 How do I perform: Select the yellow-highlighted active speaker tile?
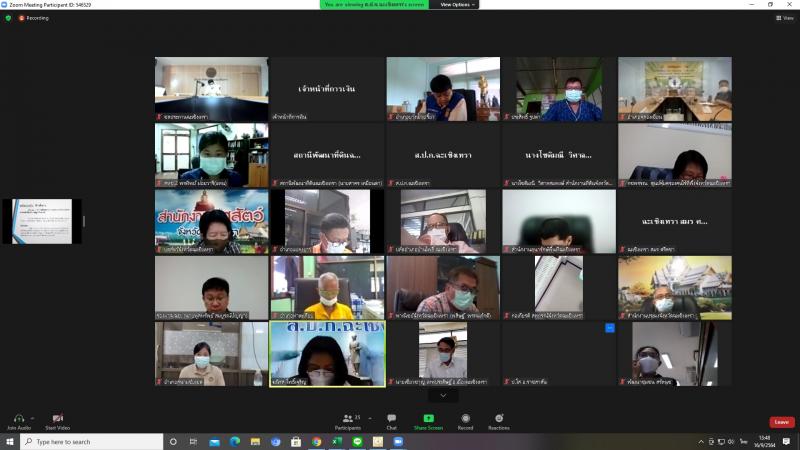coord(328,354)
